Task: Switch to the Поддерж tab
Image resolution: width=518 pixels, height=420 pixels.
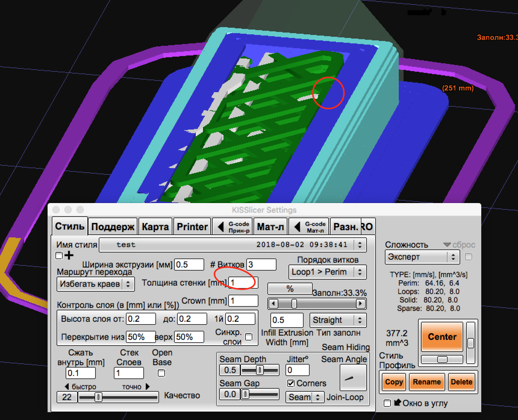Action: [113, 227]
